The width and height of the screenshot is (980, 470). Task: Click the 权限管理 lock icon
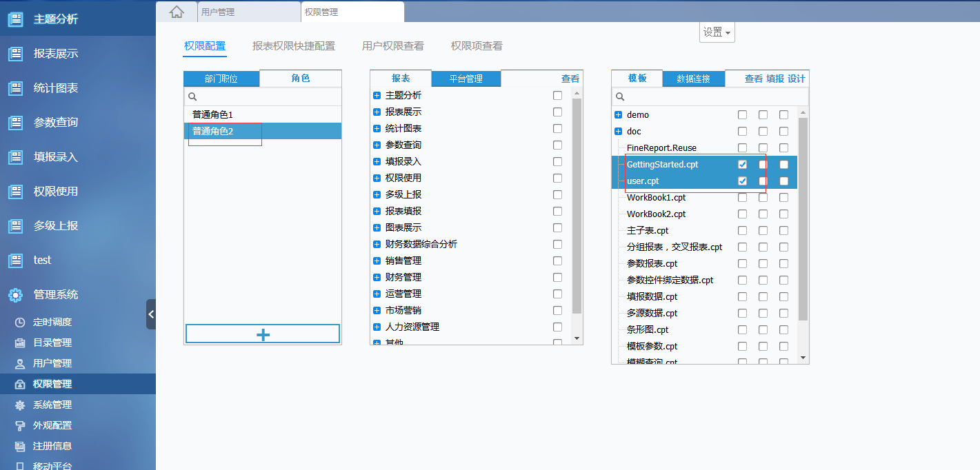[x=20, y=384]
